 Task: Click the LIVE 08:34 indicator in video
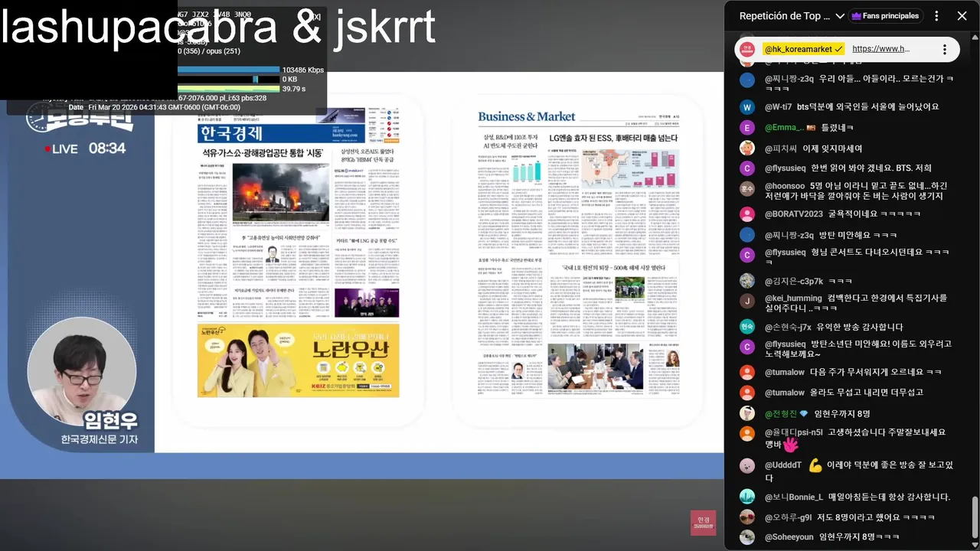click(x=84, y=148)
